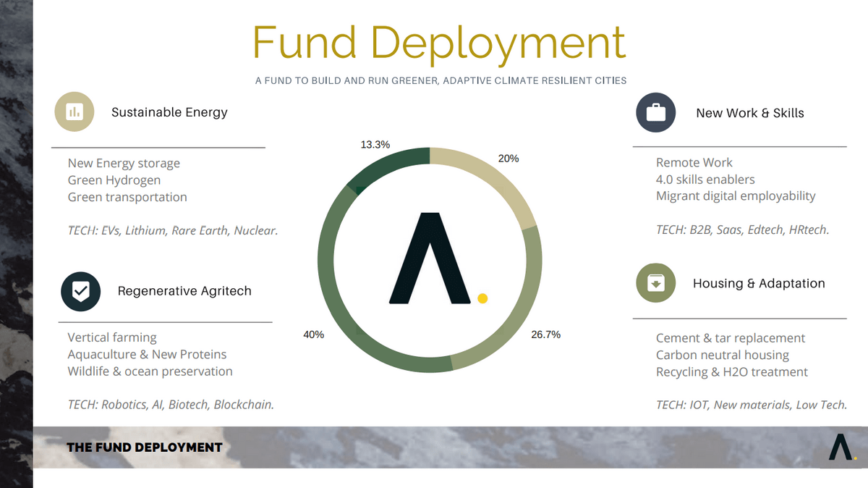Click the TECH: EVs, Lithium, Rare Earth line

click(173, 231)
